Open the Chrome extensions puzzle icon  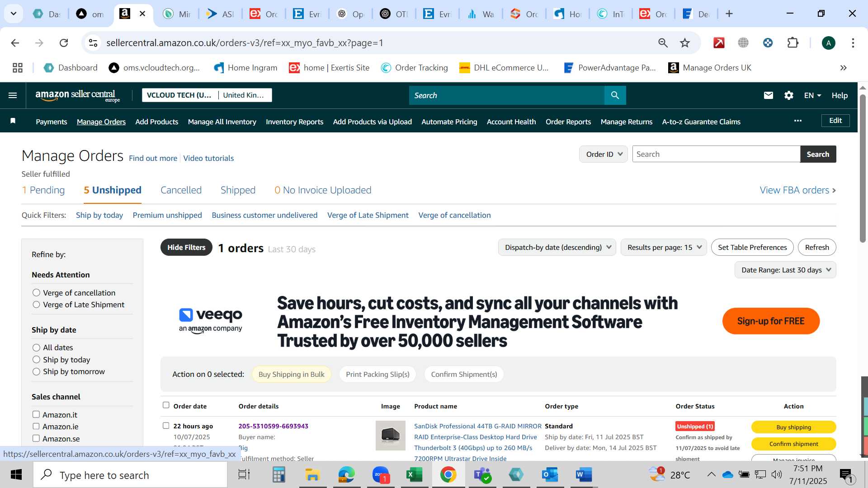point(793,43)
